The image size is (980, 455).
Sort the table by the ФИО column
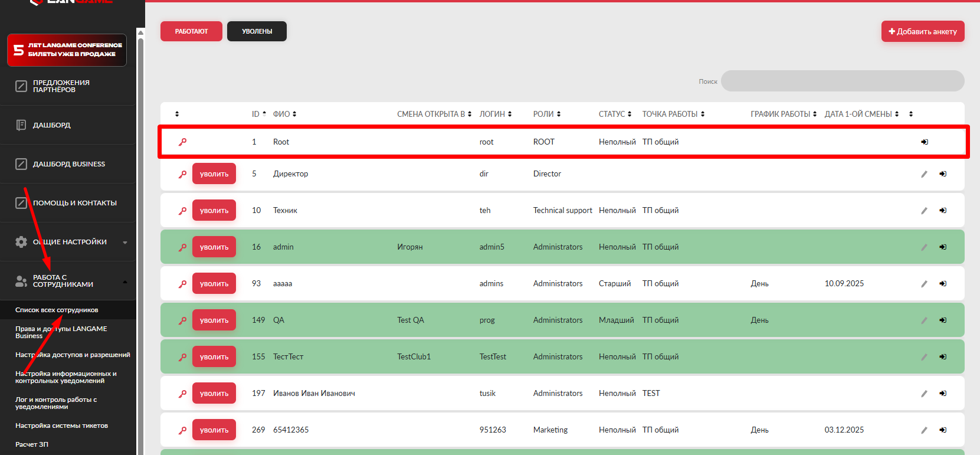point(284,114)
